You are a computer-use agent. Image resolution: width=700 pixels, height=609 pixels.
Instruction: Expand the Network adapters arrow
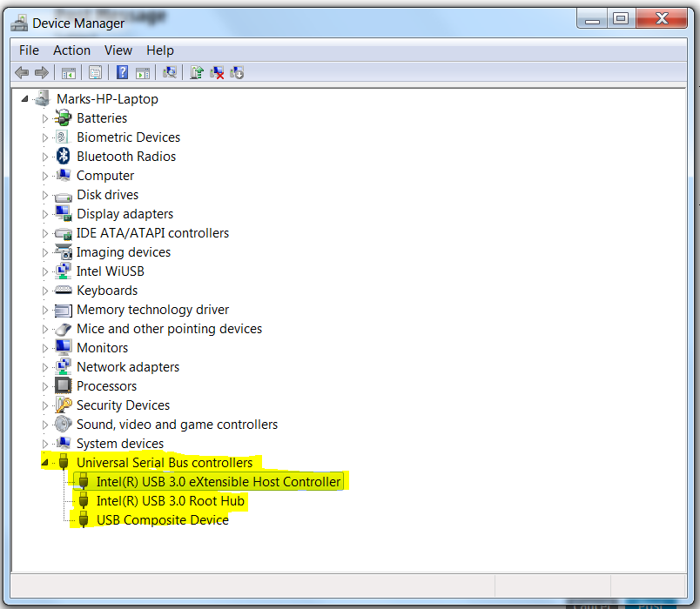[x=44, y=368]
